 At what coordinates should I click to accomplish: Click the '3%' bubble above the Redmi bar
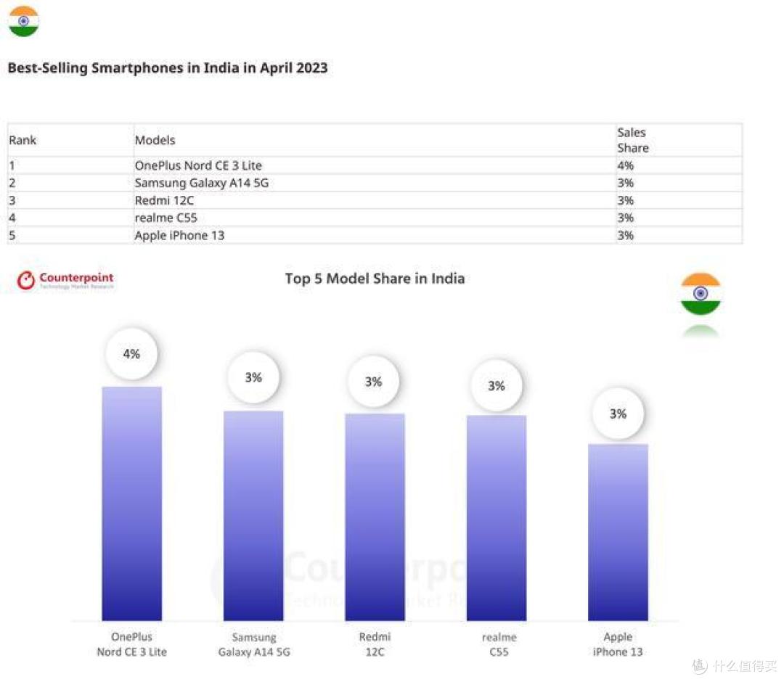[x=374, y=382]
